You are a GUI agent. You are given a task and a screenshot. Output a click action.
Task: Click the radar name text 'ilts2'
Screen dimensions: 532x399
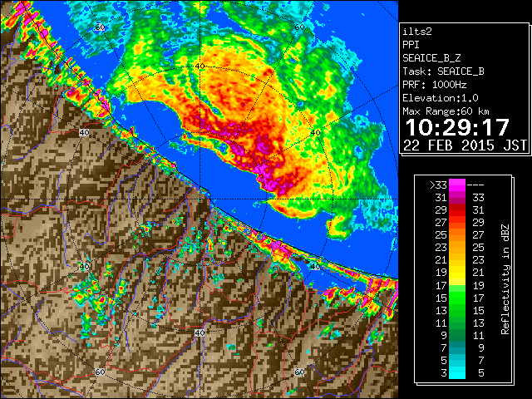417,32
